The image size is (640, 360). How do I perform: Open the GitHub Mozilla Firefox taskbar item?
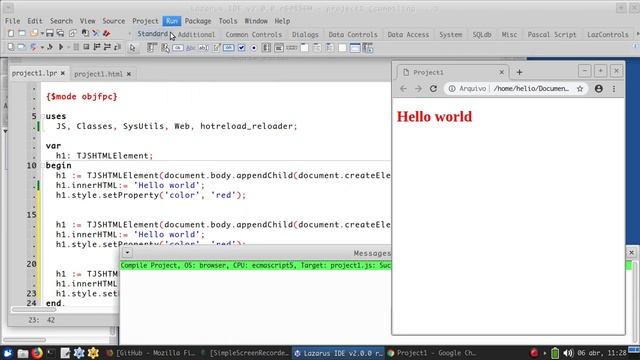[x=150, y=353]
